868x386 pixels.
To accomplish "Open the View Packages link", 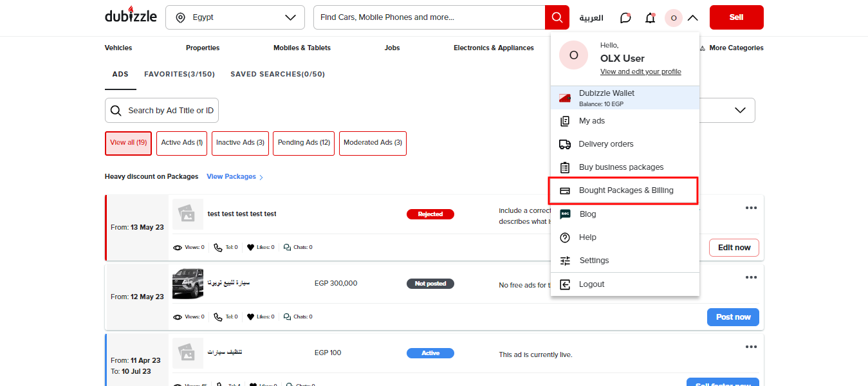I will coord(235,176).
